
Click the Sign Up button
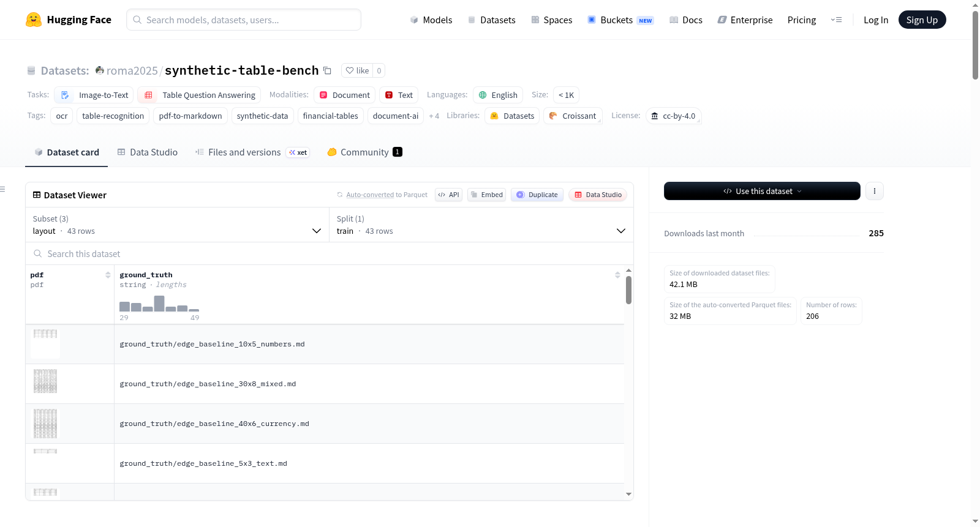922,20
